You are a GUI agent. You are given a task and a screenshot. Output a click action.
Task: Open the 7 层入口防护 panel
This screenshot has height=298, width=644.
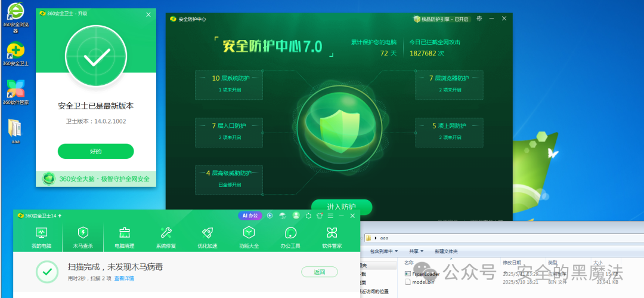[229, 133]
